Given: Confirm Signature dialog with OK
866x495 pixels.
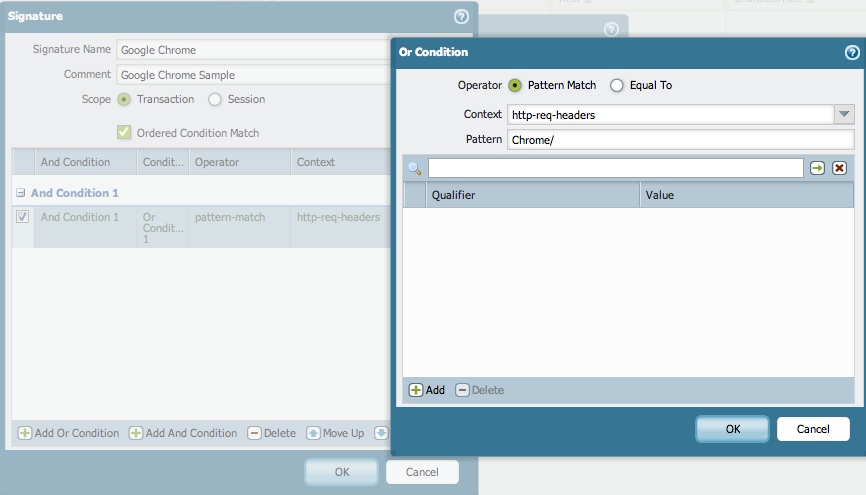Looking at the screenshot, I should [342, 472].
